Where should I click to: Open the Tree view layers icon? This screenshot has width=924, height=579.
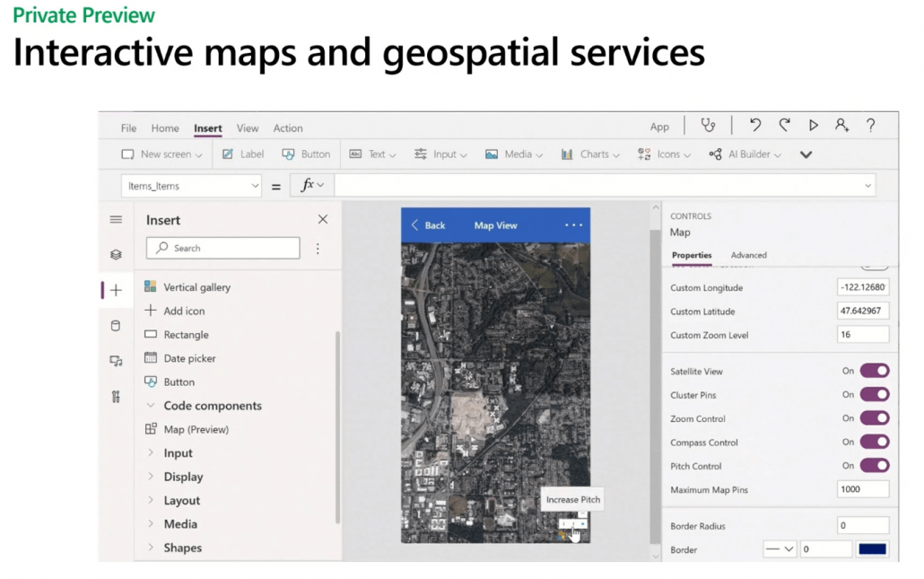pyautogui.click(x=116, y=255)
